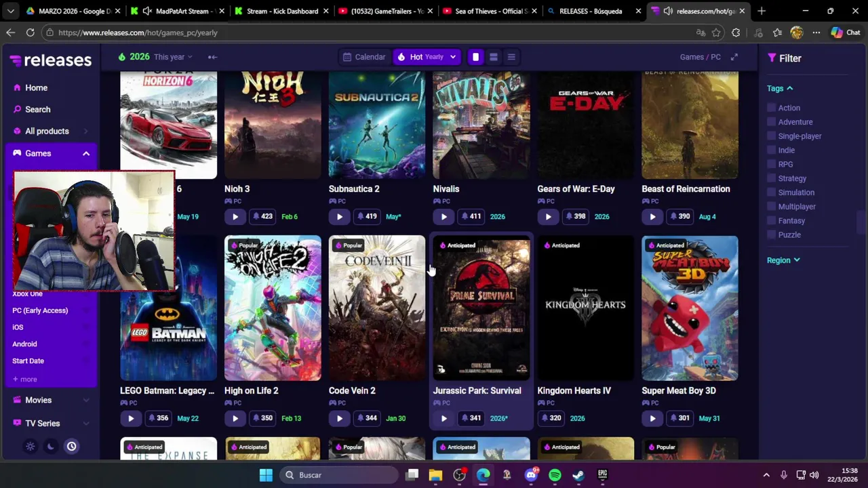Screen dimensions: 868x488
Task: Expand All products in sidebar
Action: (51, 131)
